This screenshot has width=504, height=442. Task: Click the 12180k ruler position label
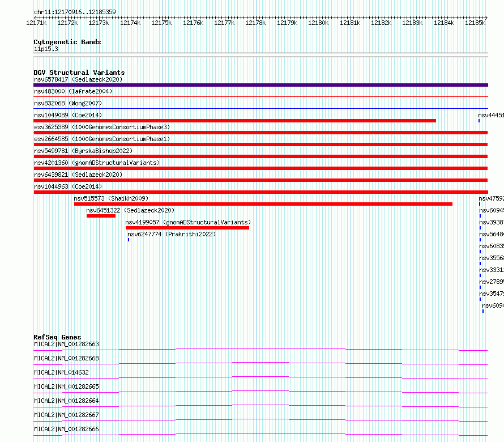[318, 23]
